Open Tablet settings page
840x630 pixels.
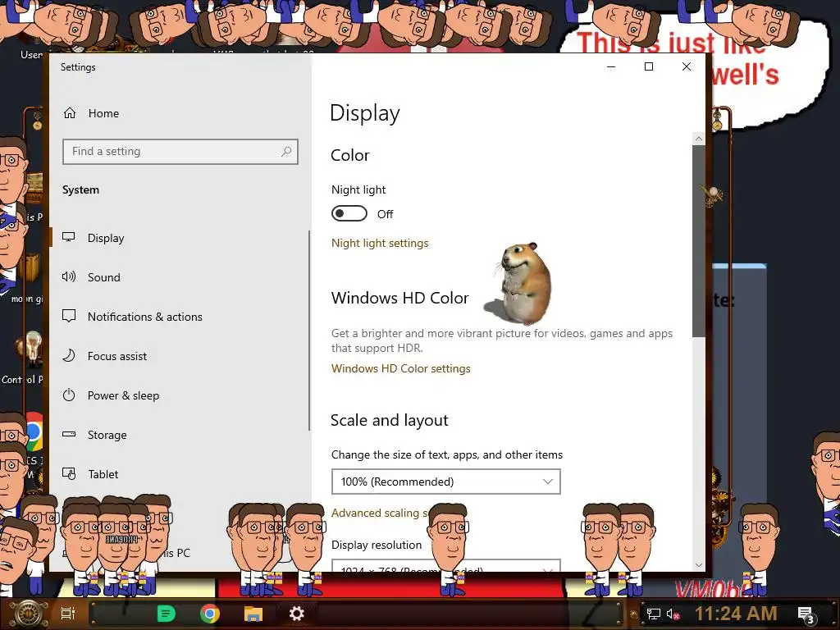tap(103, 474)
